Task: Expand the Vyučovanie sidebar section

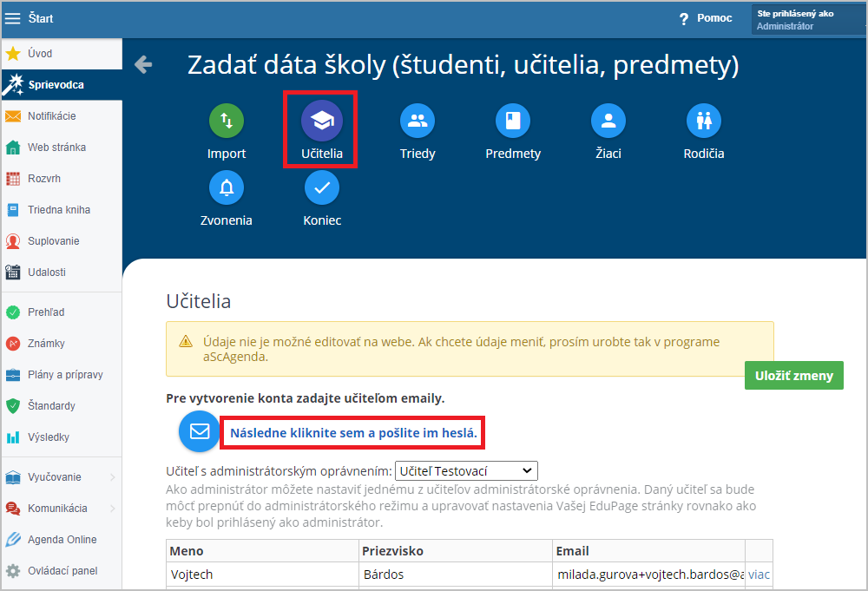Action: [61, 477]
